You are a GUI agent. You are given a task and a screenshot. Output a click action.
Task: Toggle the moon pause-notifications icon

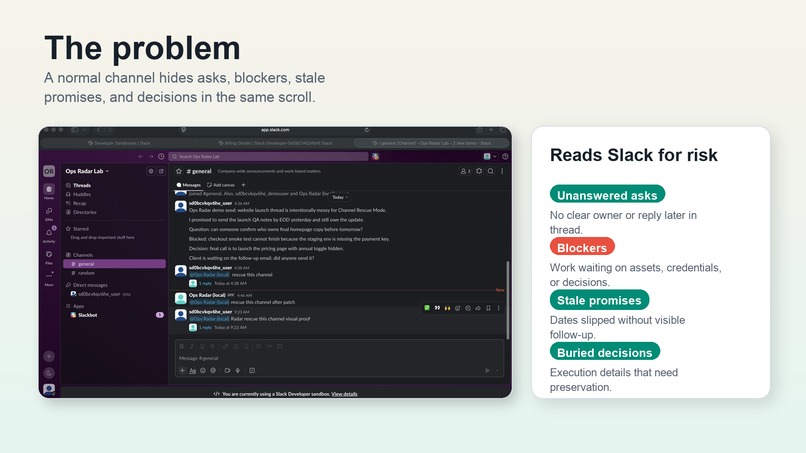(49, 373)
